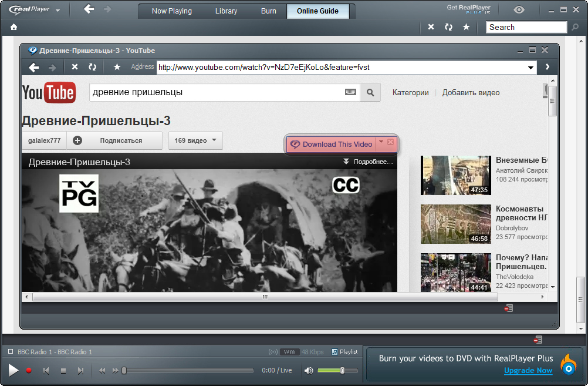Open Космонавты древности video title
The width and height of the screenshot is (588, 386).
(x=521, y=213)
